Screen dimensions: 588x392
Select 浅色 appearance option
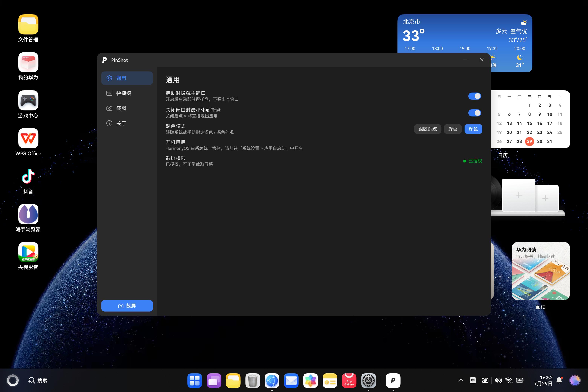452,129
